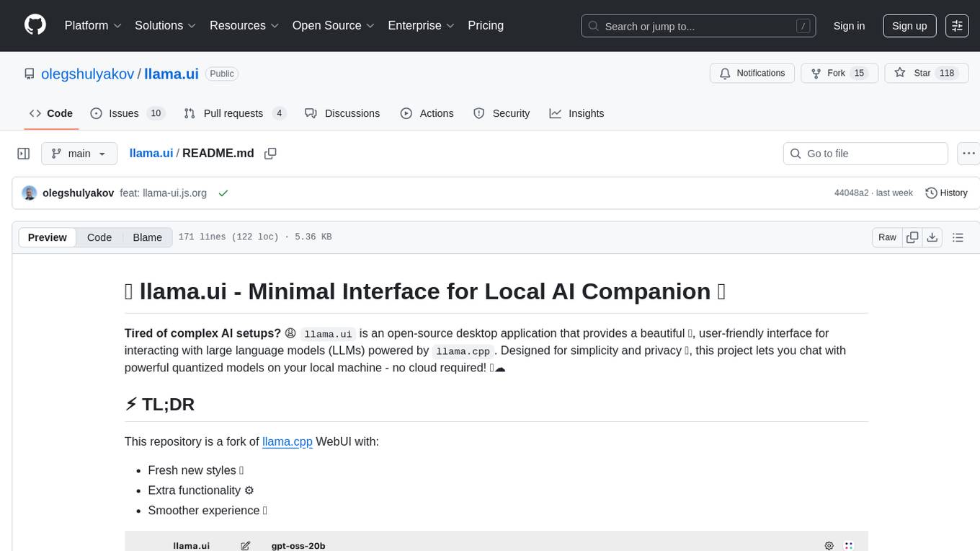Switch to the Discussions tab
Screen dimensions: 980x551
[x=342, y=113]
